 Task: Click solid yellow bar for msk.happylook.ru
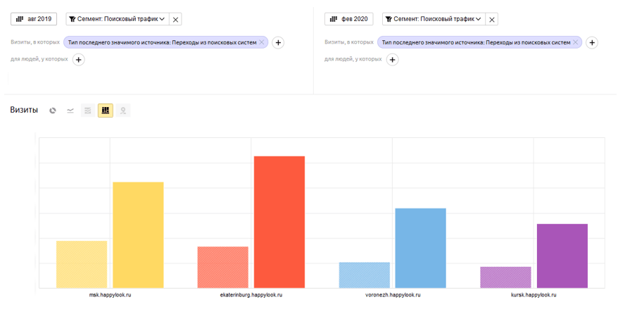click(139, 234)
